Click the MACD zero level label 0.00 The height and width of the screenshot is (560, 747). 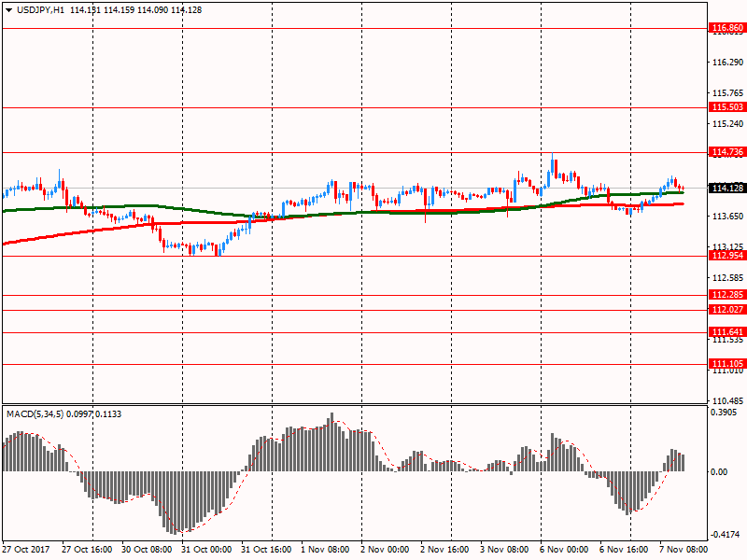click(719, 472)
